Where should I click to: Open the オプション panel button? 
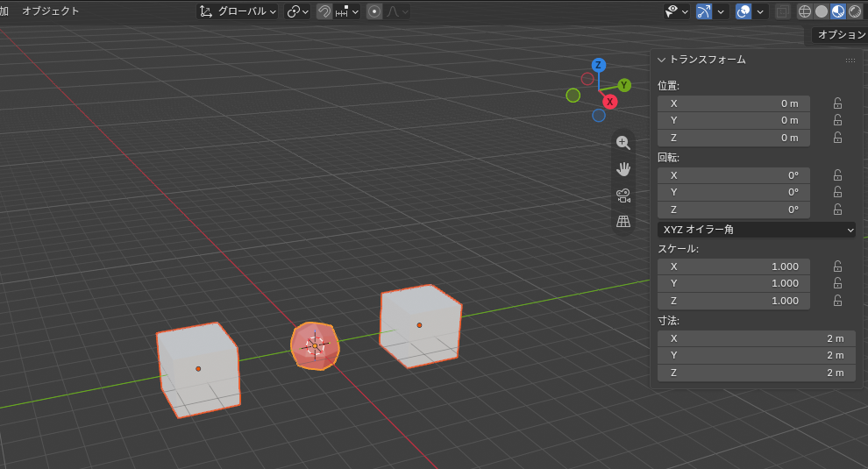[840, 34]
